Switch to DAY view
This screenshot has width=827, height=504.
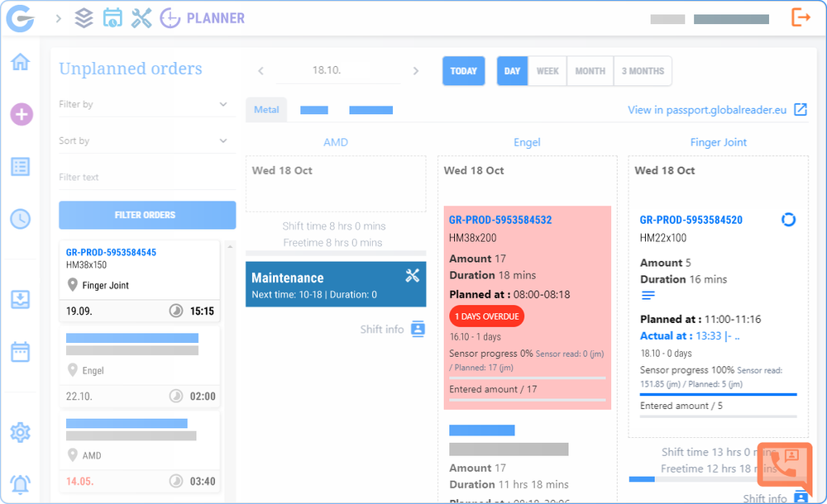(x=512, y=71)
